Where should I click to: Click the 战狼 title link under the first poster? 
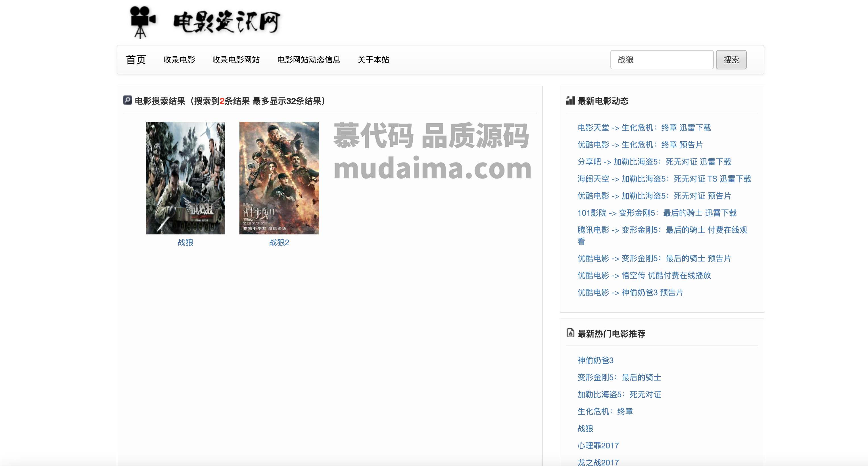click(185, 242)
